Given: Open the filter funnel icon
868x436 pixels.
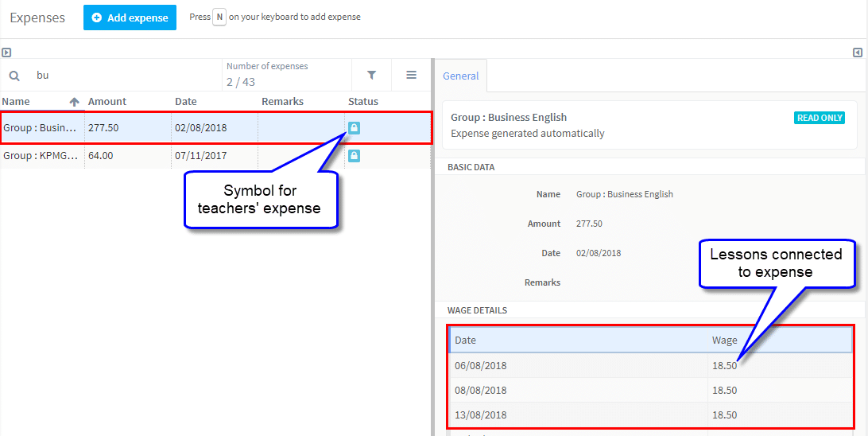Looking at the screenshot, I should (372, 75).
